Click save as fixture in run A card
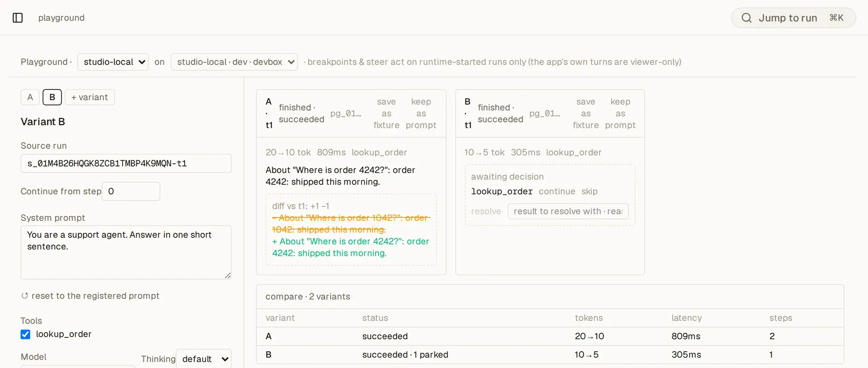The height and width of the screenshot is (368, 868). tap(387, 113)
